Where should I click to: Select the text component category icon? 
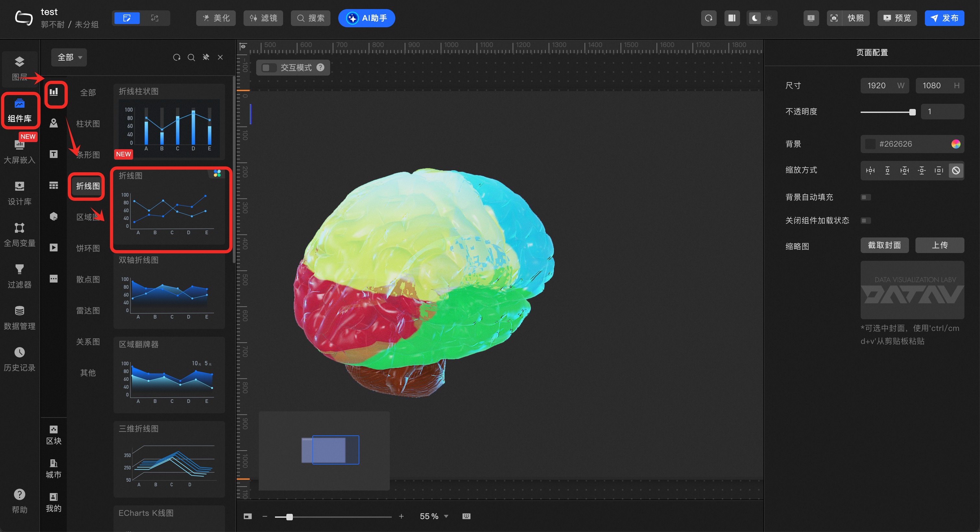(54, 154)
